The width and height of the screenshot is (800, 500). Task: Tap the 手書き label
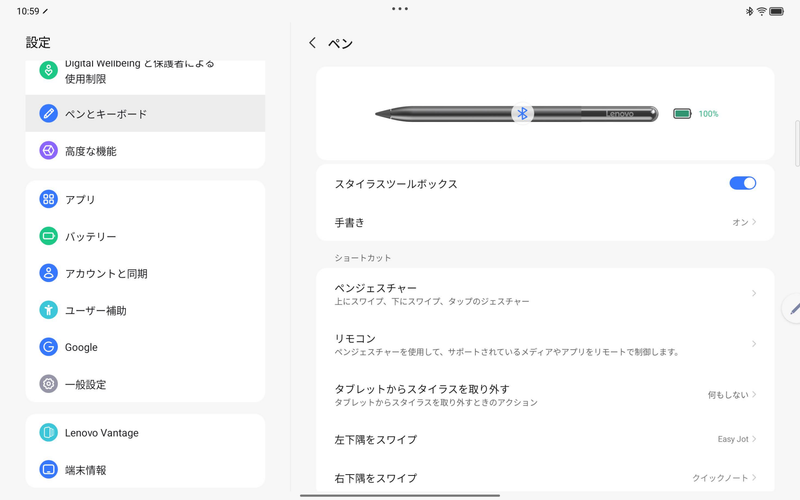(349, 222)
